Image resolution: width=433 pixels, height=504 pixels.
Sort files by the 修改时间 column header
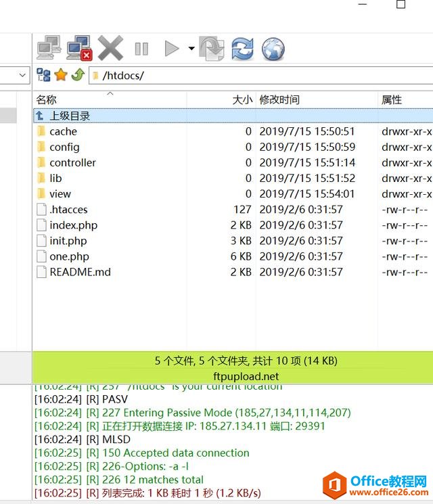pyautogui.click(x=279, y=99)
